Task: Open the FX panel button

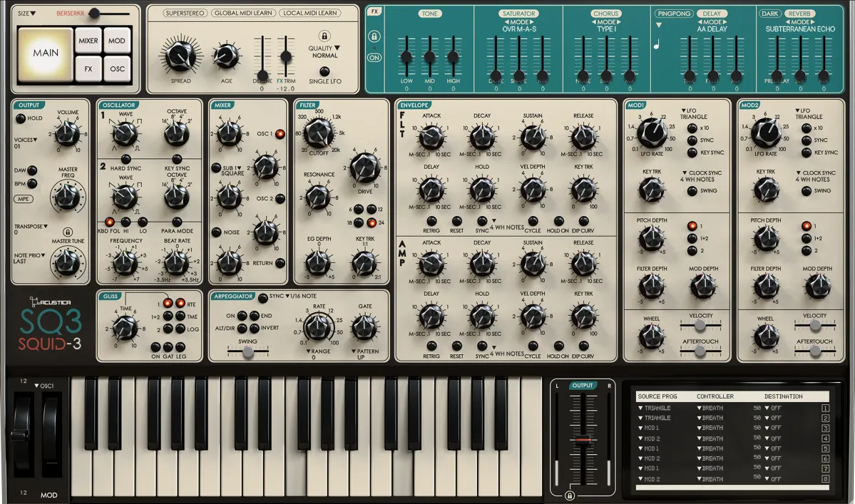Action: 89,69
